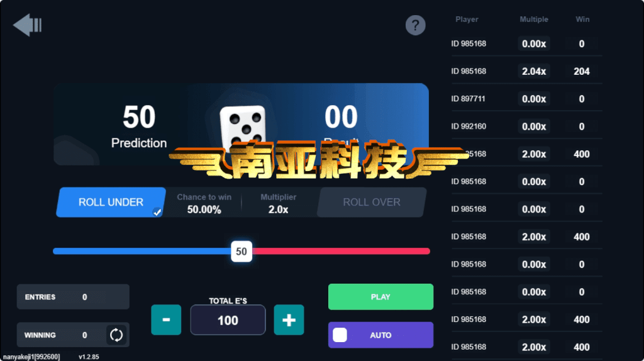This screenshot has width=644, height=361.
Task: Toggle the AUTO play switch
Action: tap(340, 335)
